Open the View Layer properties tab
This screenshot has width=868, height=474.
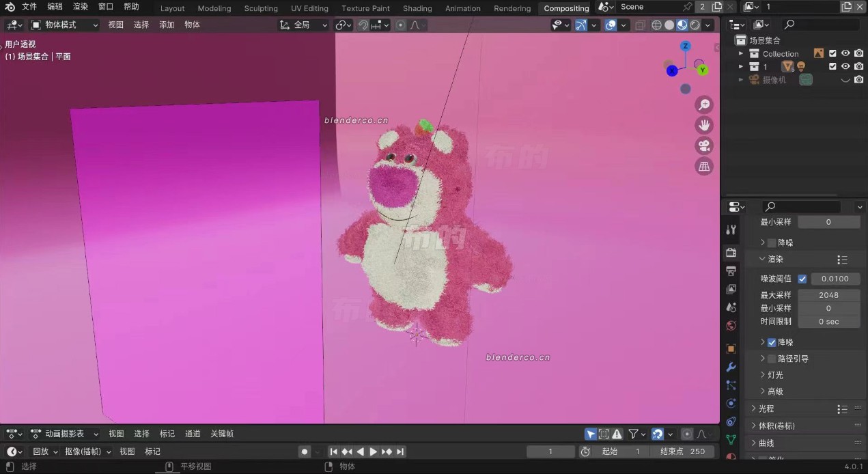(731, 290)
